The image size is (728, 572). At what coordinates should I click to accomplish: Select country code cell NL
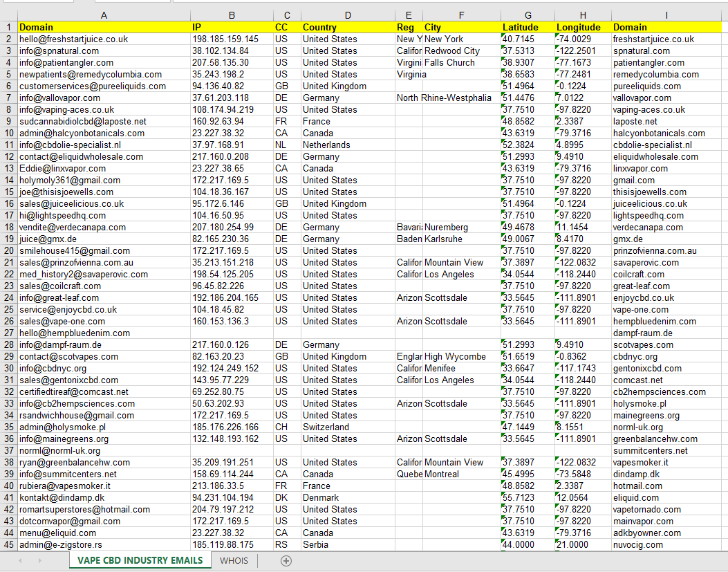coord(287,145)
